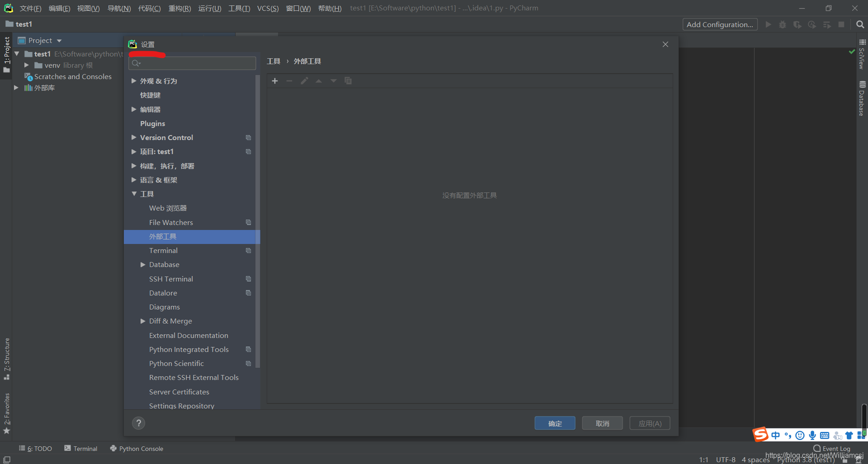Click the 取消 button
Screen dimensions: 868x464
pos(602,423)
